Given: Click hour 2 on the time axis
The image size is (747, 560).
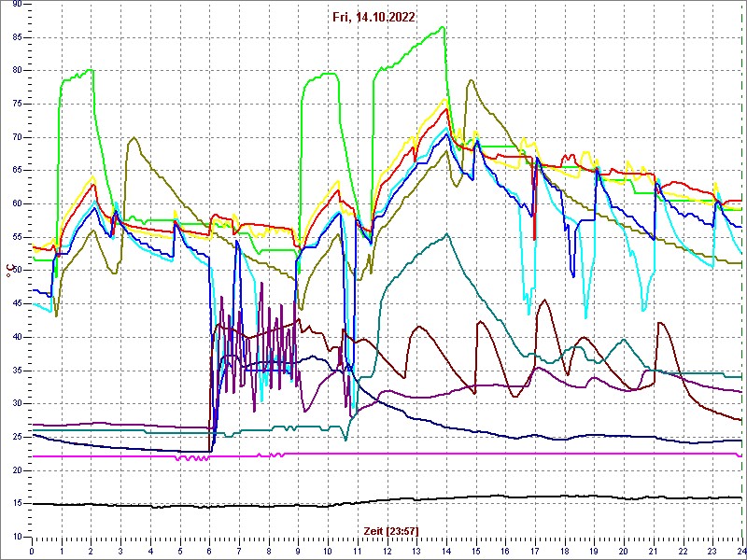Looking at the screenshot, I should 91,551.
